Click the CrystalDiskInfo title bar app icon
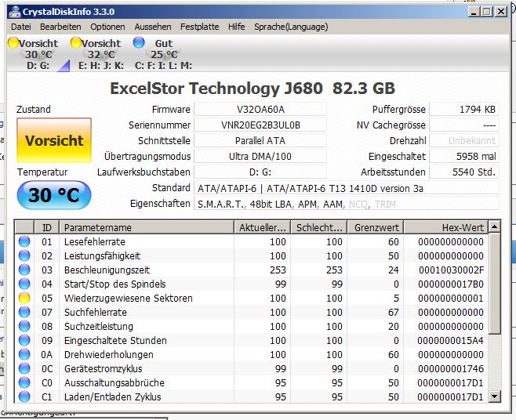The image size is (516, 420). 14,12
